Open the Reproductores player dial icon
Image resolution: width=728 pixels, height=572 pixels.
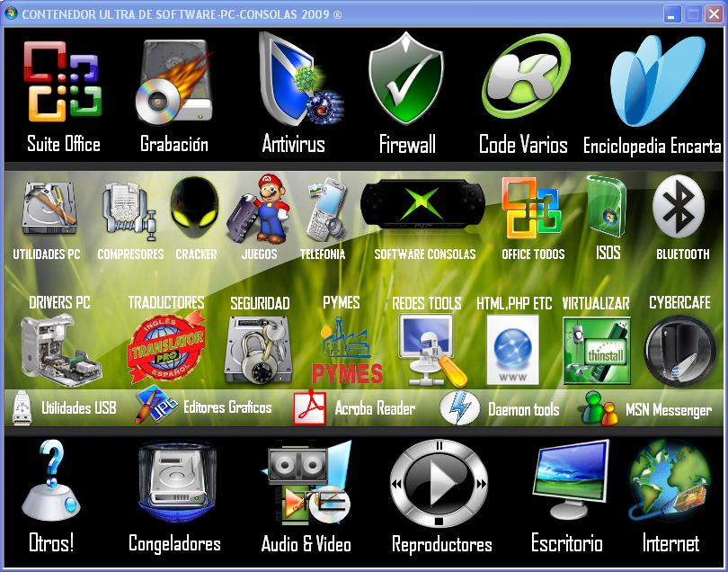(438, 486)
